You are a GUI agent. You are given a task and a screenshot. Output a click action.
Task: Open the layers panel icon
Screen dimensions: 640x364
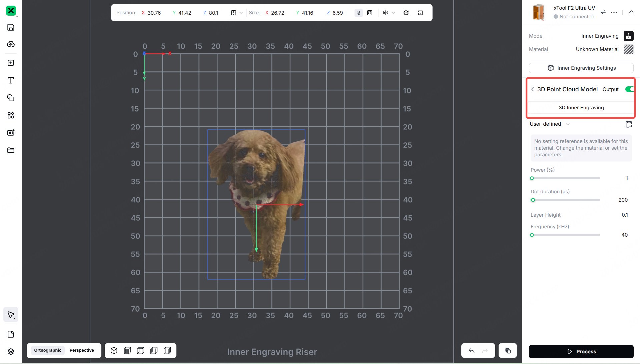pos(11,352)
